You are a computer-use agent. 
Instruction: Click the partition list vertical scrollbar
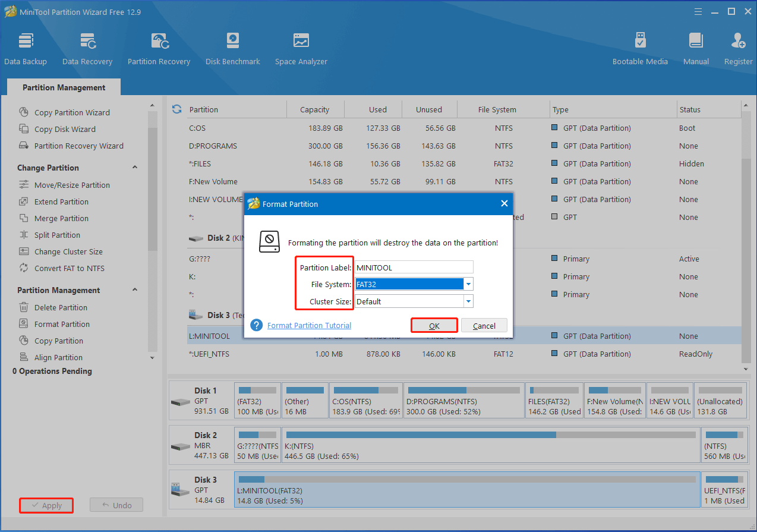tap(746, 238)
